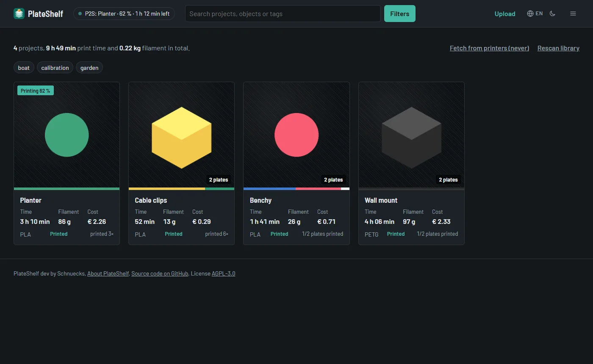The height and width of the screenshot is (364, 593).
Task: Open the Planter green sphere thumbnail
Action: pos(67,135)
